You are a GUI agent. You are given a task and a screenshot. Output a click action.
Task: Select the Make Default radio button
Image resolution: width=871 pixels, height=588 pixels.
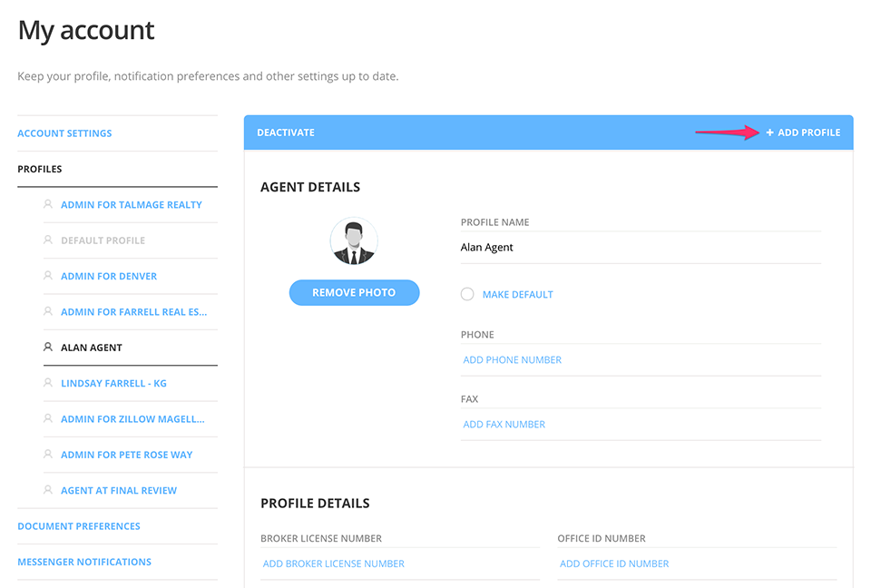pos(467,294)
